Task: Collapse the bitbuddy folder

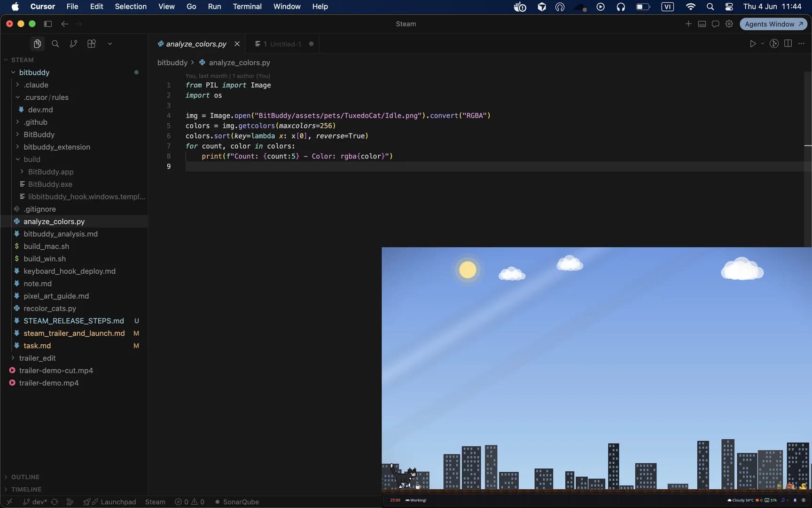Action: pos(74,72)
